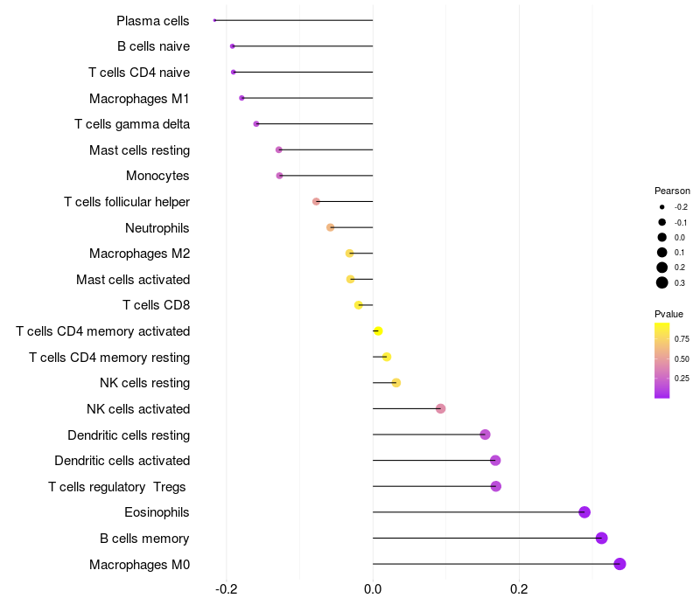This screenshot has width=700, height=612.
Task: Click the Macrophages M1 axis label
Action: click(139, 99)
